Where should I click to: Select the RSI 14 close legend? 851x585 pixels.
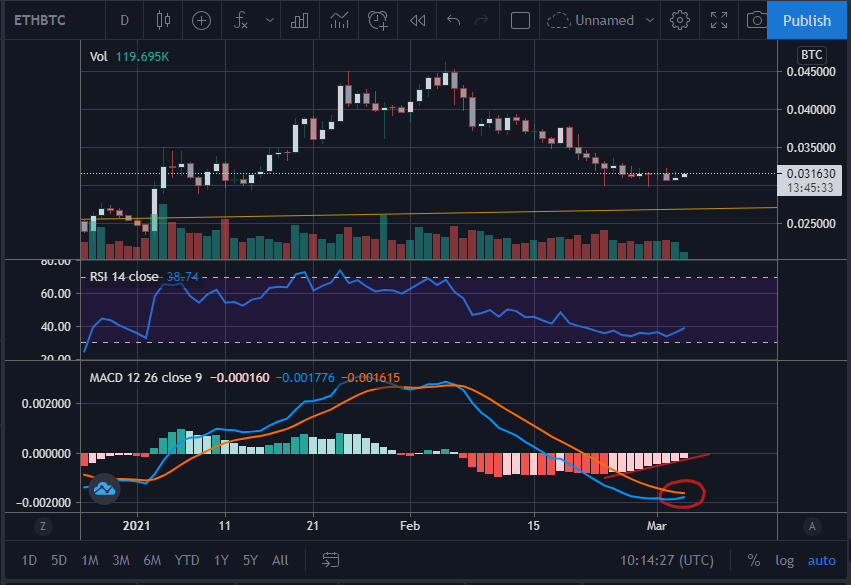point(124,277)
